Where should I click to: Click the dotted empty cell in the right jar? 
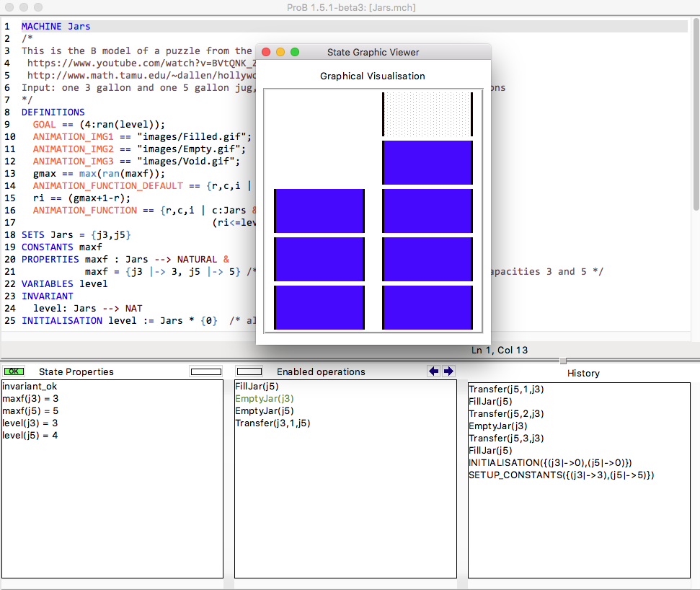point(427,114)
